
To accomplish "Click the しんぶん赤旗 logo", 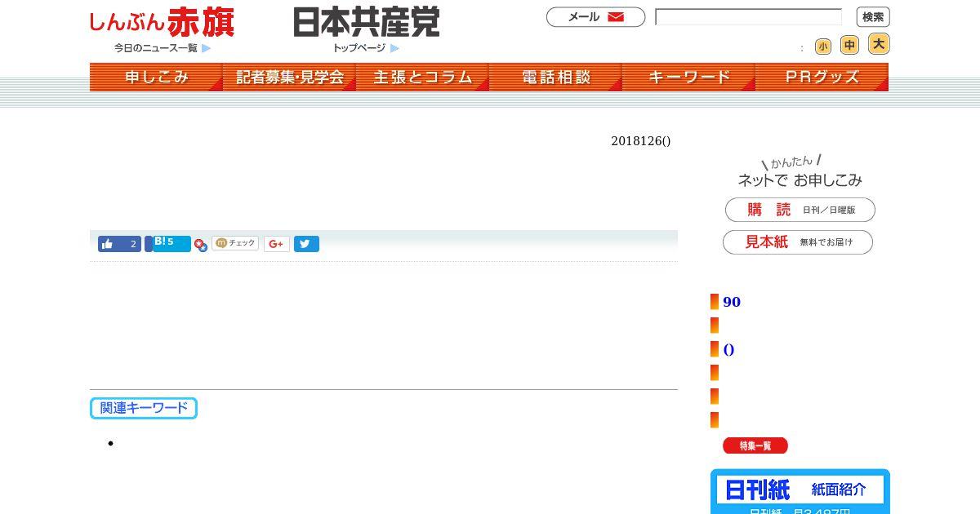I will (162, 22).
